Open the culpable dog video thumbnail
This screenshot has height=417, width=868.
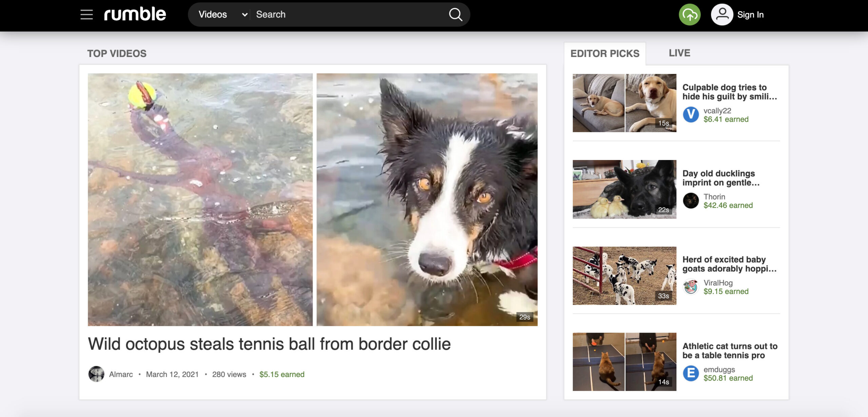625,103
